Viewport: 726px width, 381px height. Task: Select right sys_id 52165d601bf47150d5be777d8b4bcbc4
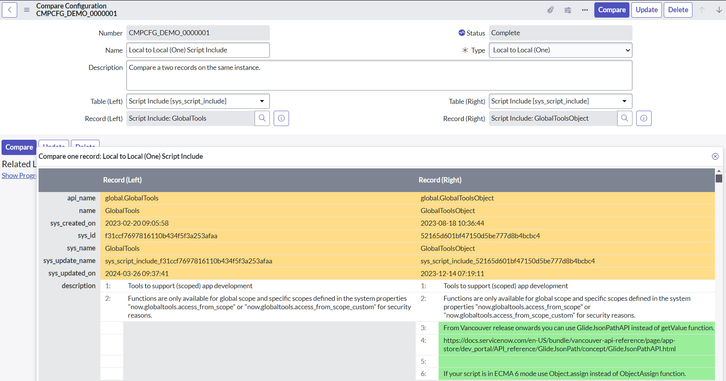(480, 236)
